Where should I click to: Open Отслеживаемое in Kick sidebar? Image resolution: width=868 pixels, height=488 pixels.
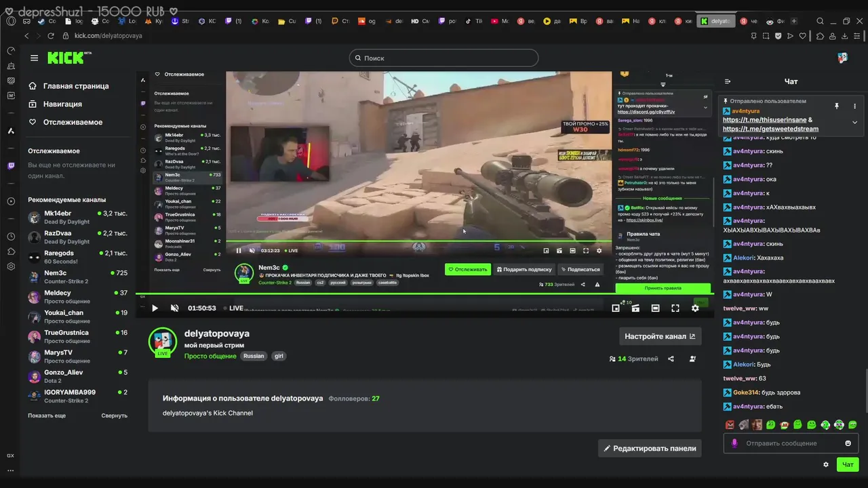66,122
